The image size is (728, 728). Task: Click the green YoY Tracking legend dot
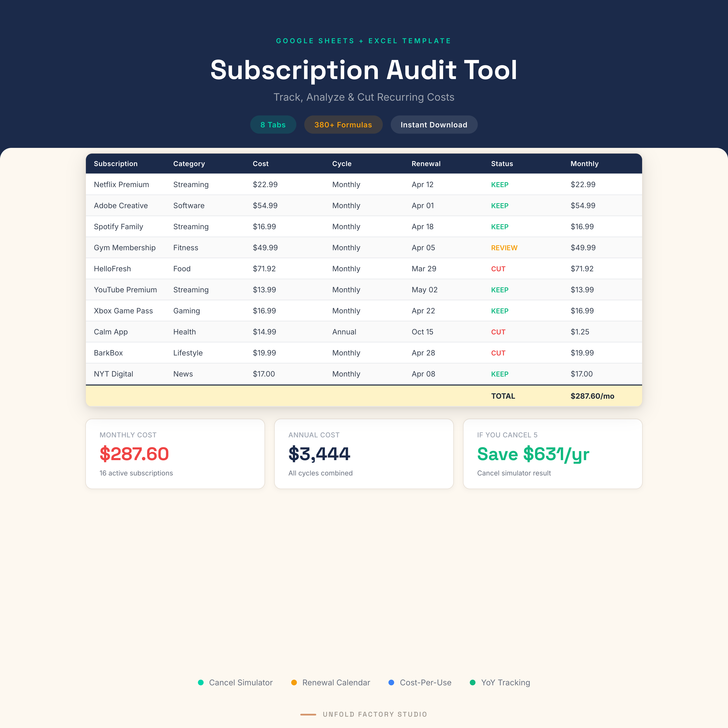tap(473, 682)
